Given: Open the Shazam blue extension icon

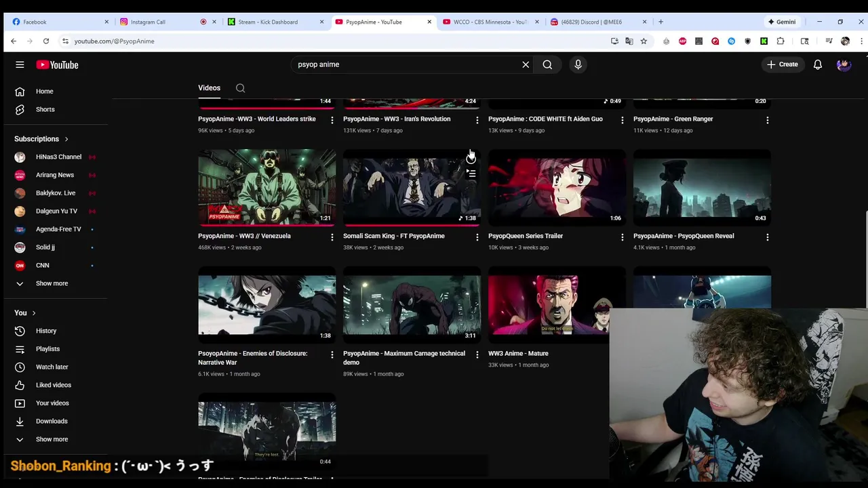Looking at the screenshot, I should click(731, 41).
